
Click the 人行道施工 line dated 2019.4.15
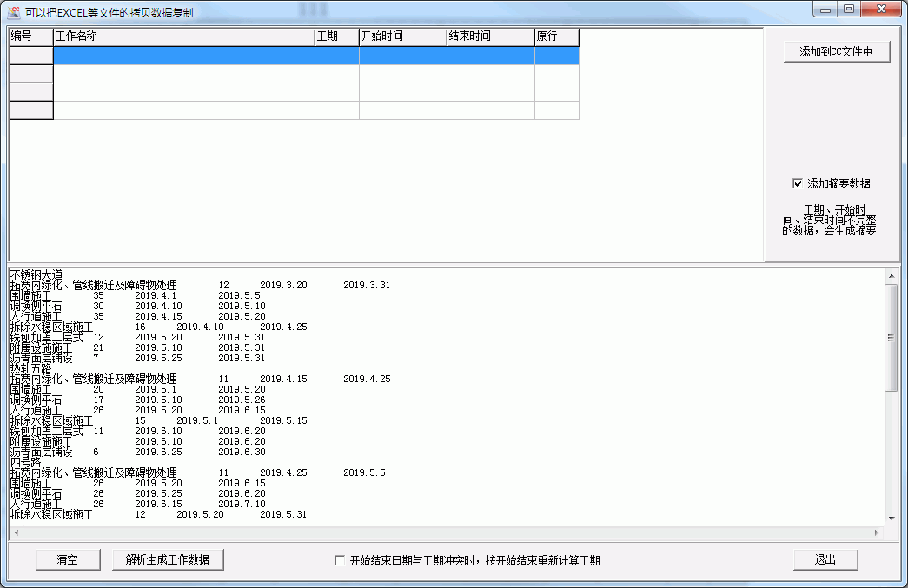coord(138,316)
